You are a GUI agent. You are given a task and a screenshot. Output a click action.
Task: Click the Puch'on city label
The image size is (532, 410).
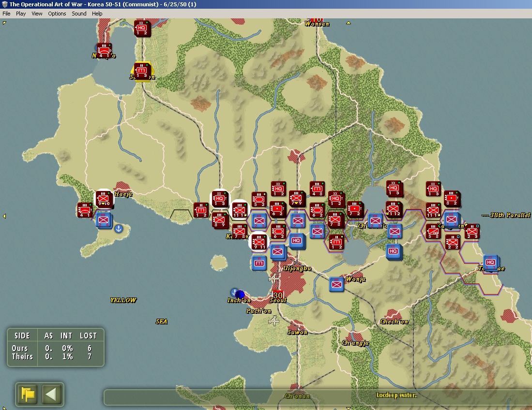[x=258, y=311]
